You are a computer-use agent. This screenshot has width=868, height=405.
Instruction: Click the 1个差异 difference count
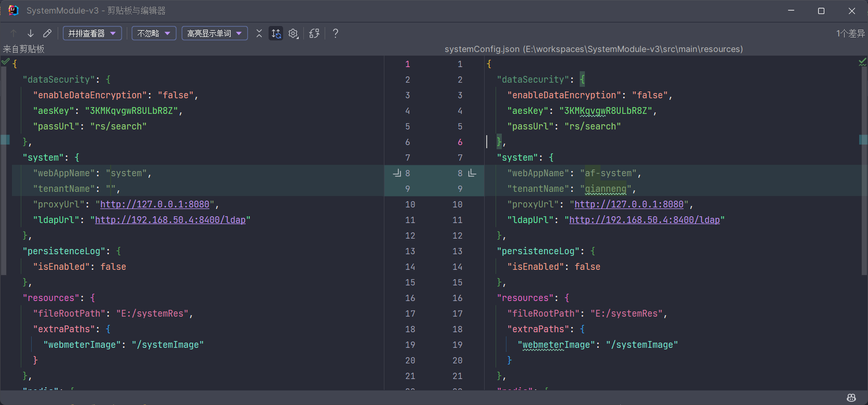[x=850, y=33]
